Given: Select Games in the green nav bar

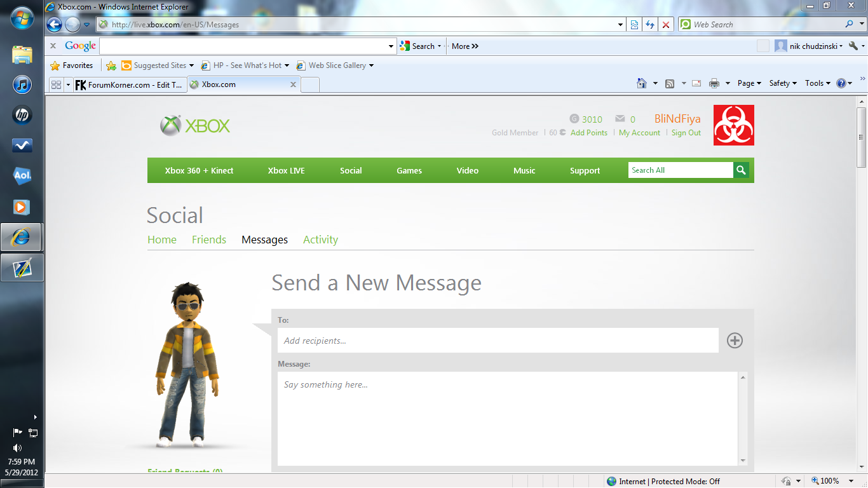Looking at the screenshot, I should pos(409,170).
